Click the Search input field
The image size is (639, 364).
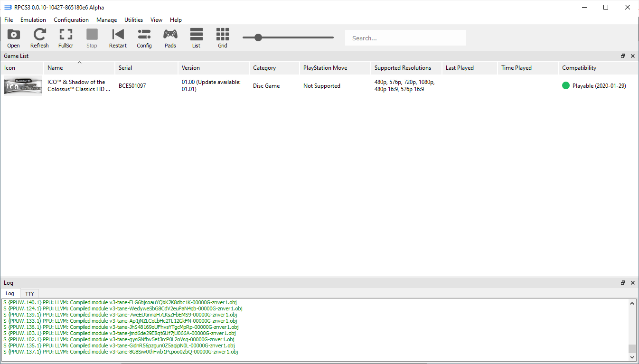click(x=405, y=38)
